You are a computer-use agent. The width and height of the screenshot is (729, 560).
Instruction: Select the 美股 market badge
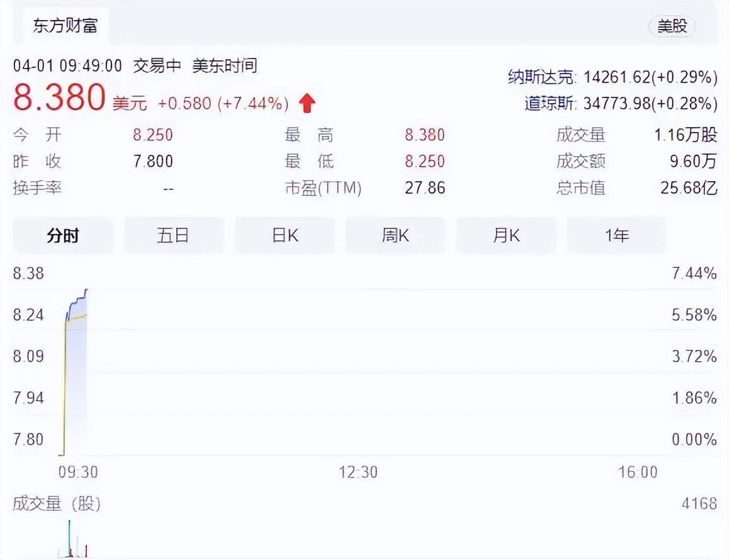[672, 26]
